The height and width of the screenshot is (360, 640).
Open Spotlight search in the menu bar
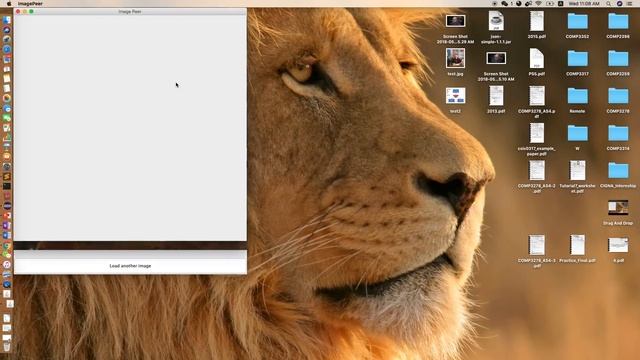[608, 4]
